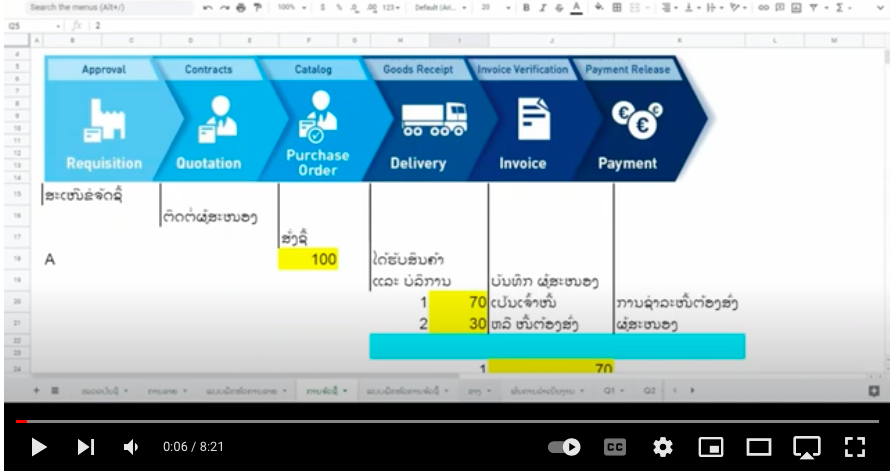Open the Vertical align dropdown
This screenshot has height=473, width=890.
[x=692, y=7]
